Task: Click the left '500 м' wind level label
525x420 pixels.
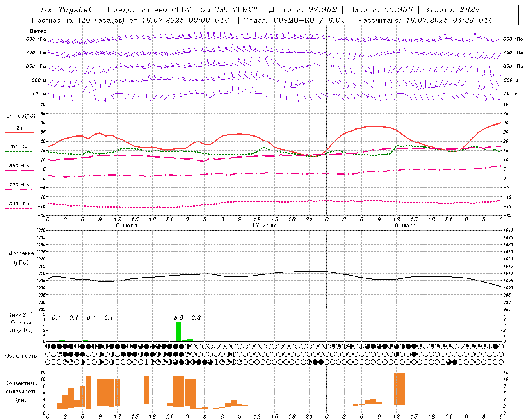Action: click(39, 80)
